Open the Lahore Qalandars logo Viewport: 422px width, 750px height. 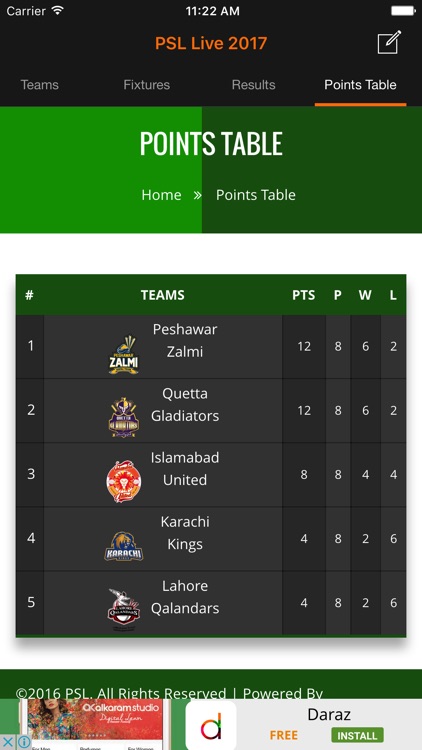coord(123,609)
